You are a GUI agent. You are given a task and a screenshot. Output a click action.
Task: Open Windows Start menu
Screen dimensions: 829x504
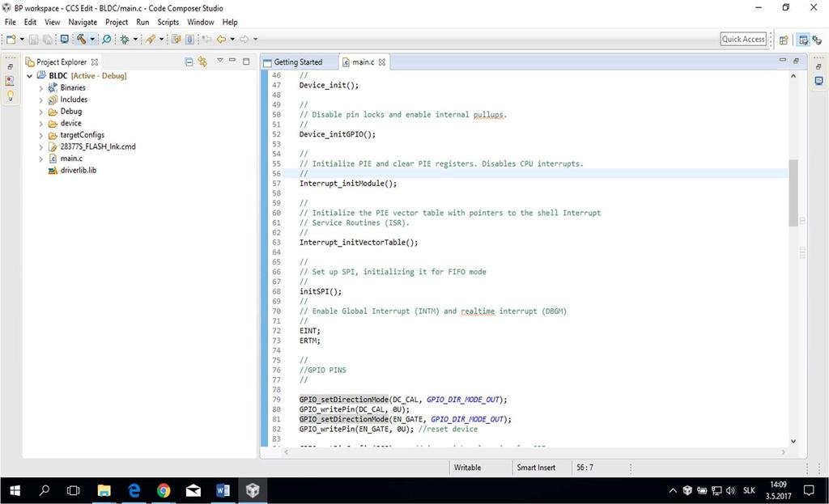15,491
